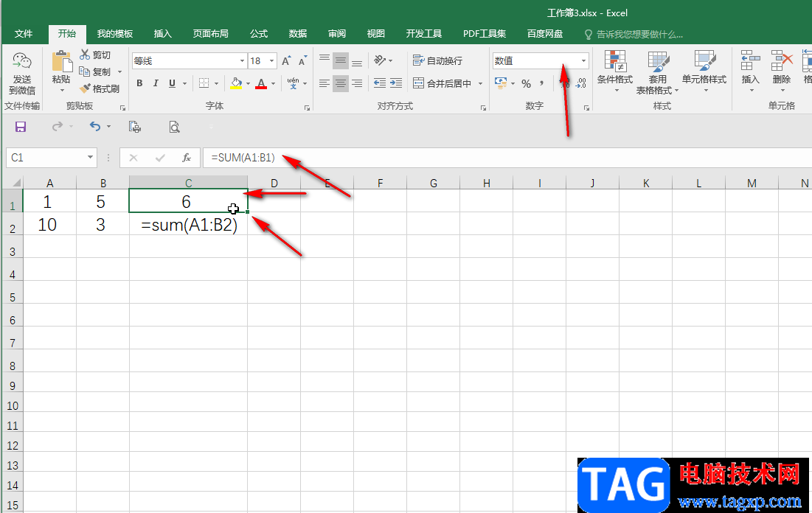The image size is (812, 513).
Task: Apply comma style number format
Action: pyautogui.click(x=541, y=83)
